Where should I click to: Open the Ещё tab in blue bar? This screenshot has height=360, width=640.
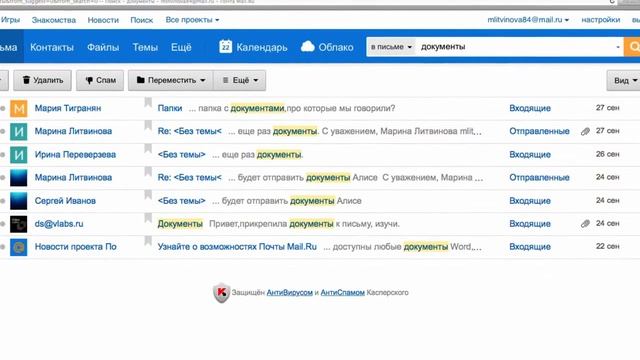(181, 47)
